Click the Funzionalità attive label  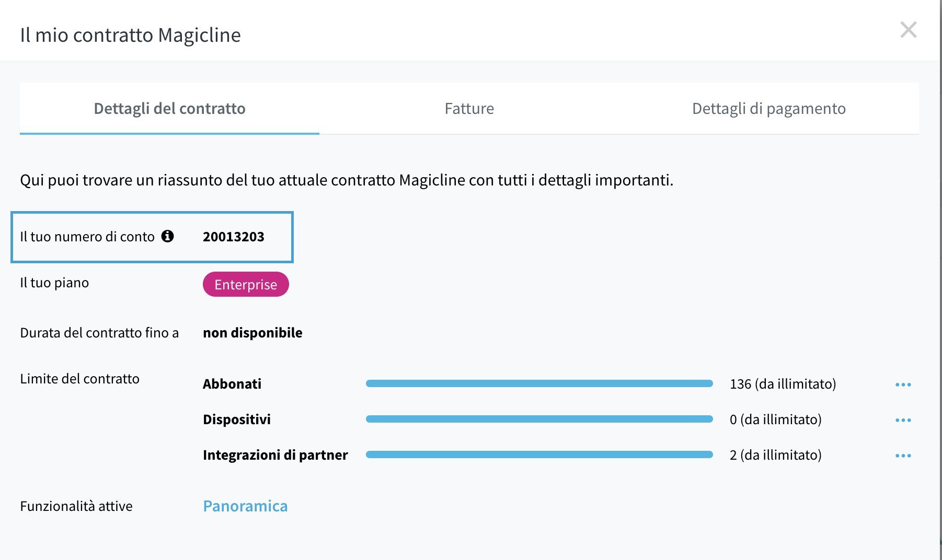(x=76, y=506)
